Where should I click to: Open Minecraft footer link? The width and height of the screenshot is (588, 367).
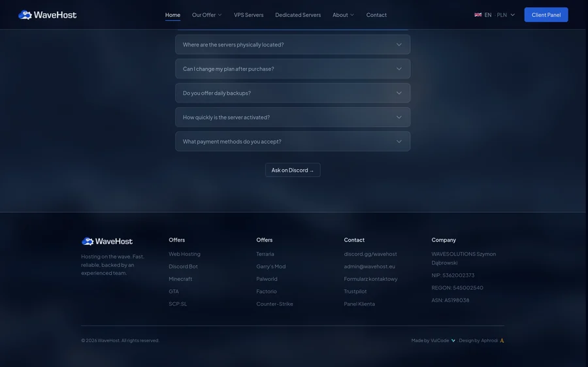[180, 279]
